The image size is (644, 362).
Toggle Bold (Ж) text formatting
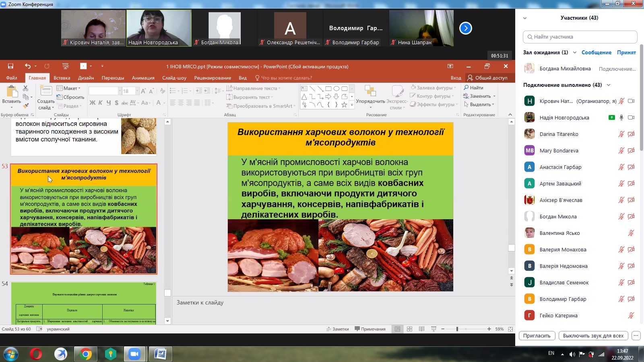coord(92,103)
